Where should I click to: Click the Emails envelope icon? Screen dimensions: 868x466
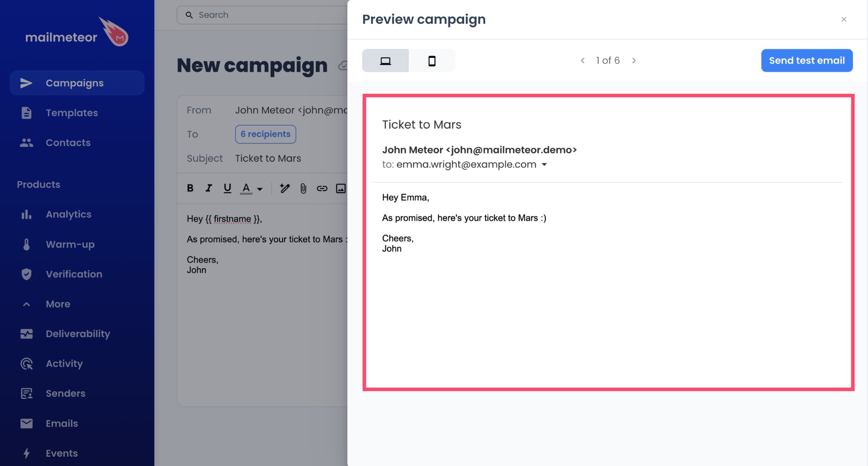tap(26, 424)
